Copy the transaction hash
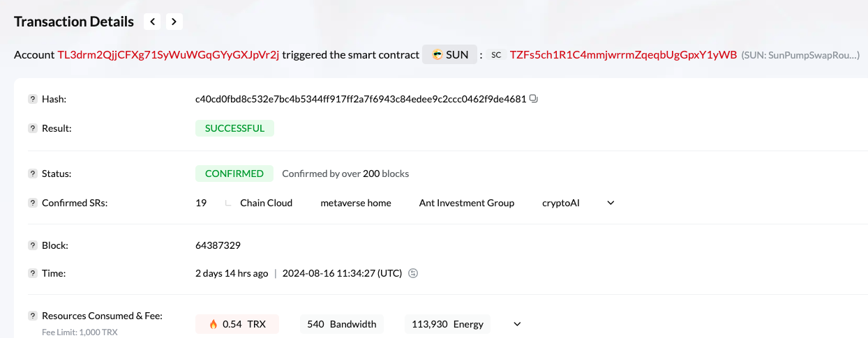 (534, 99)
